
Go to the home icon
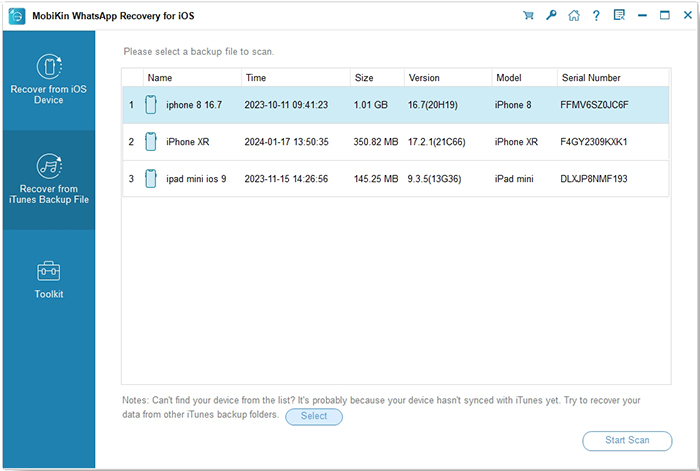(574, 16)
